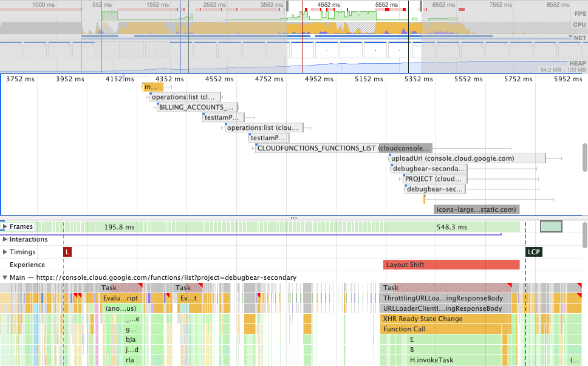
Task: Select the debugbear-seconda... network request
Action: 429,169
